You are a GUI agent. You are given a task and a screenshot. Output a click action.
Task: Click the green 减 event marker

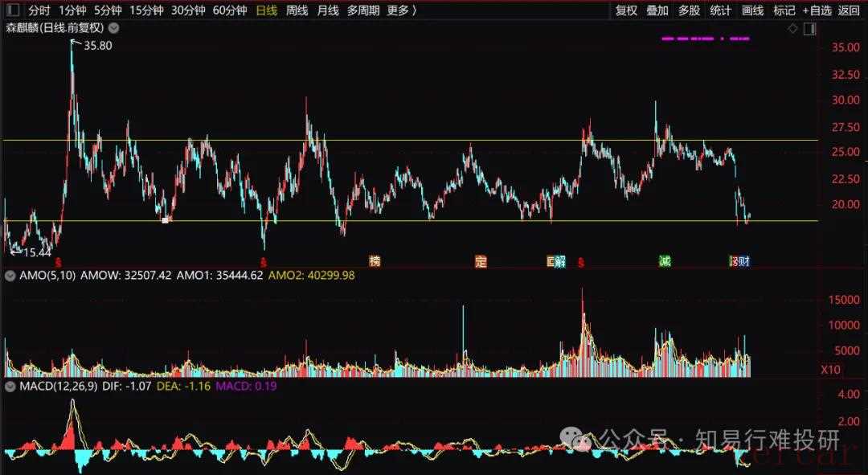pyautogui.click(x=664, y=261)
